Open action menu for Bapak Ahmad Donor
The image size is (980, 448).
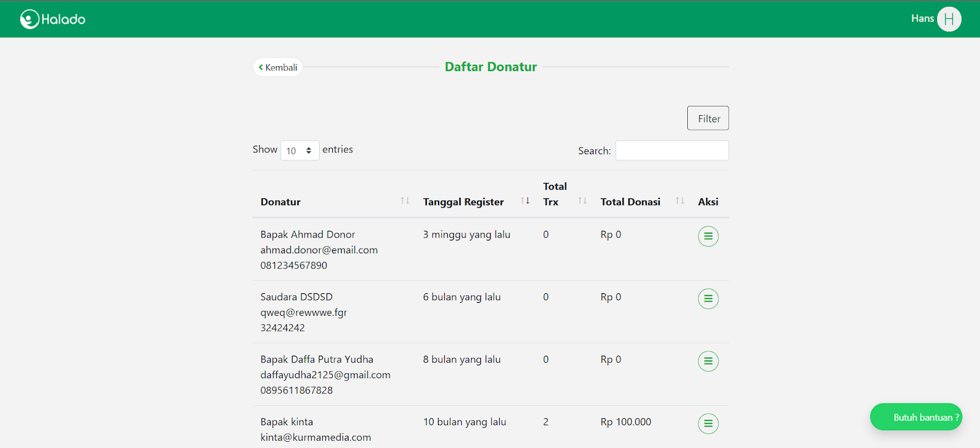[x=708, y=236]
